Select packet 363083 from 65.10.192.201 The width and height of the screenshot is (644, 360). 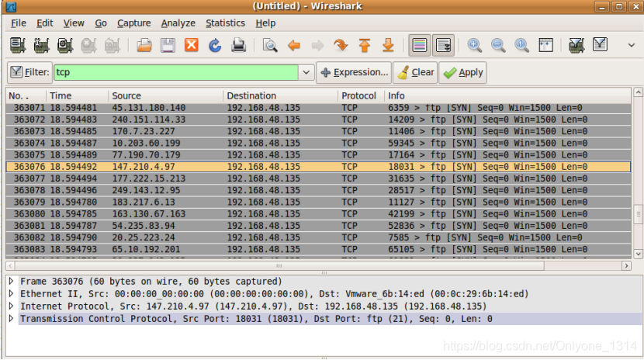318,250
